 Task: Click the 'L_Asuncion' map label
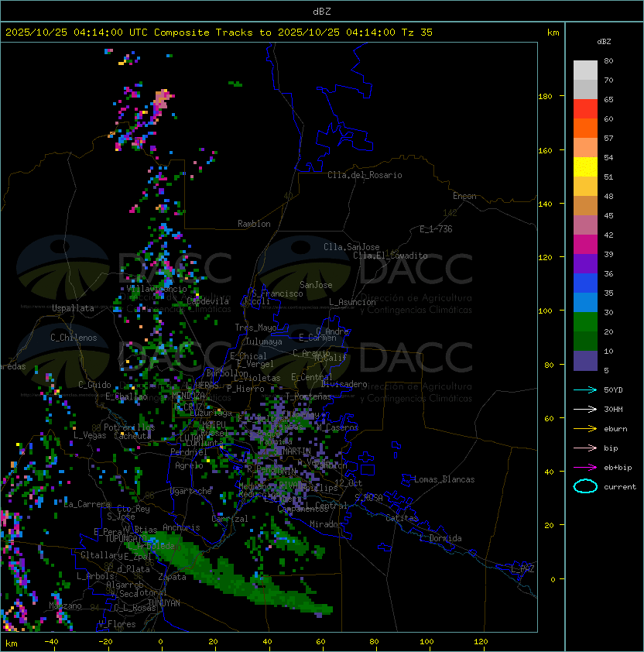pos(352,302)
